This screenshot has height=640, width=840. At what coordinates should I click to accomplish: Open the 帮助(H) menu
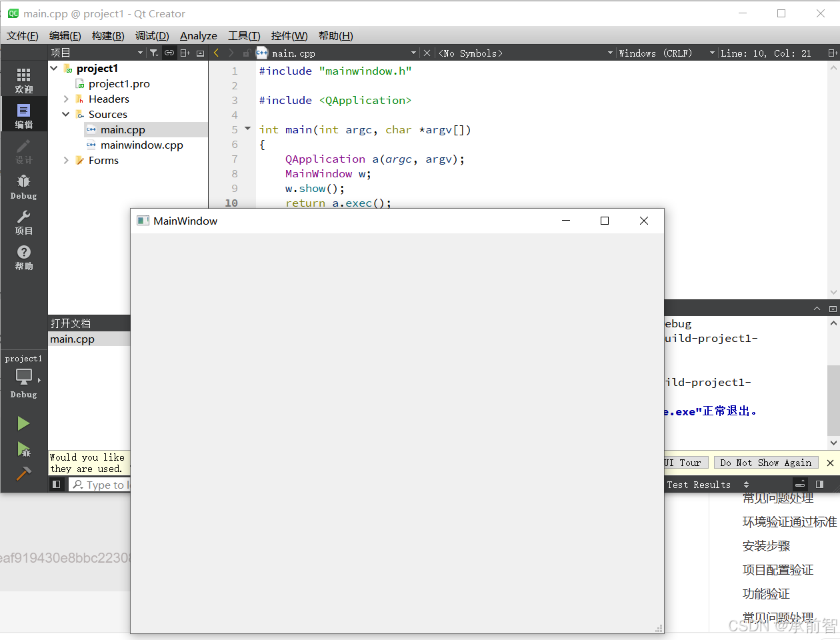pos(336,35)
